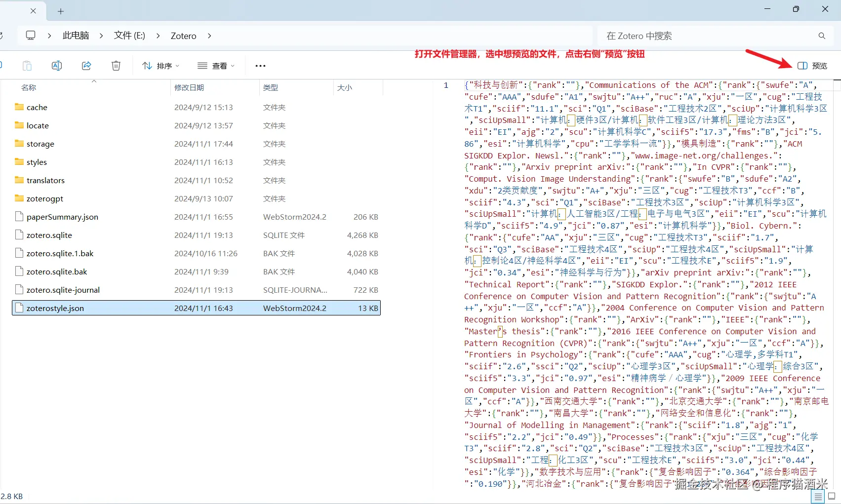This screenshot has height=504, width=841.
Task: Click the zoterogpt folder icon
Action: click(x=19, y=198)
